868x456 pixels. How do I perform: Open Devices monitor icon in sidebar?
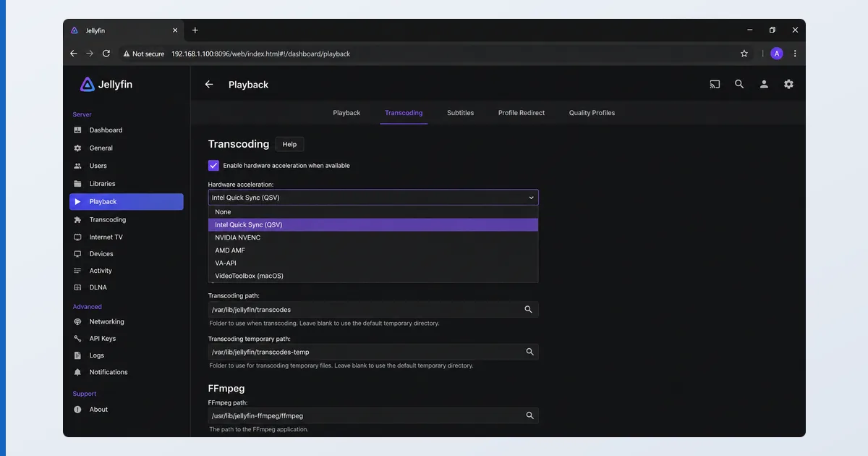pyautogui.click(x=77, y=254)
